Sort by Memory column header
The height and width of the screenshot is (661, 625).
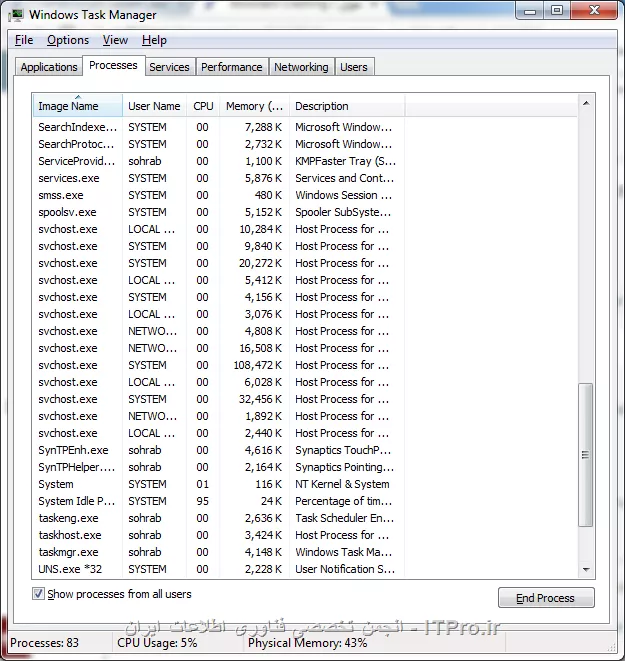pyautogui.click(x=254, y=106)
